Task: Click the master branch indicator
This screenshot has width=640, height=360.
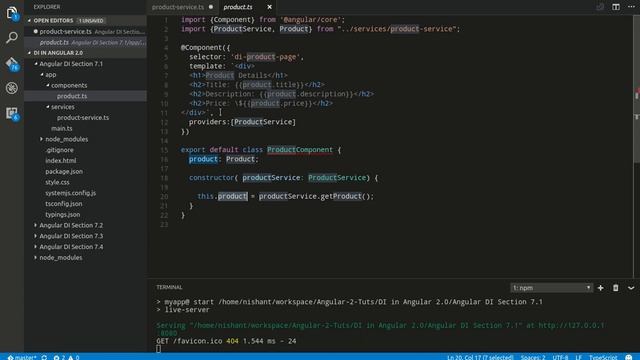Action: [22, 357]
